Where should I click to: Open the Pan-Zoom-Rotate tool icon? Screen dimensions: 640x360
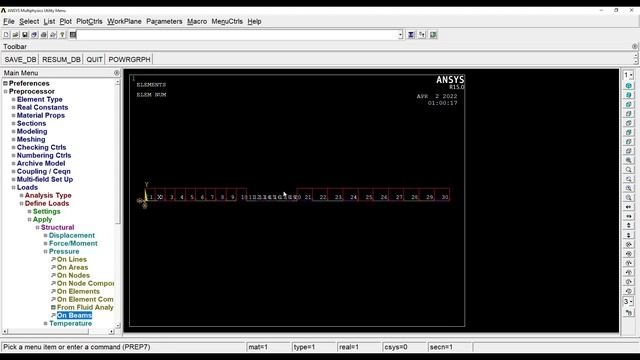pyautogui.click(x=34, y=35)
